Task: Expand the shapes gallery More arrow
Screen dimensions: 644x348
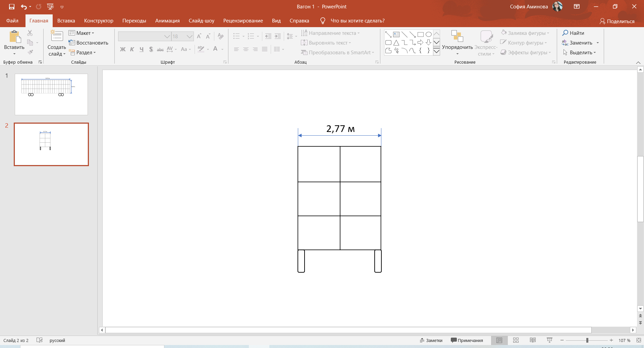Action: point(436,51)
